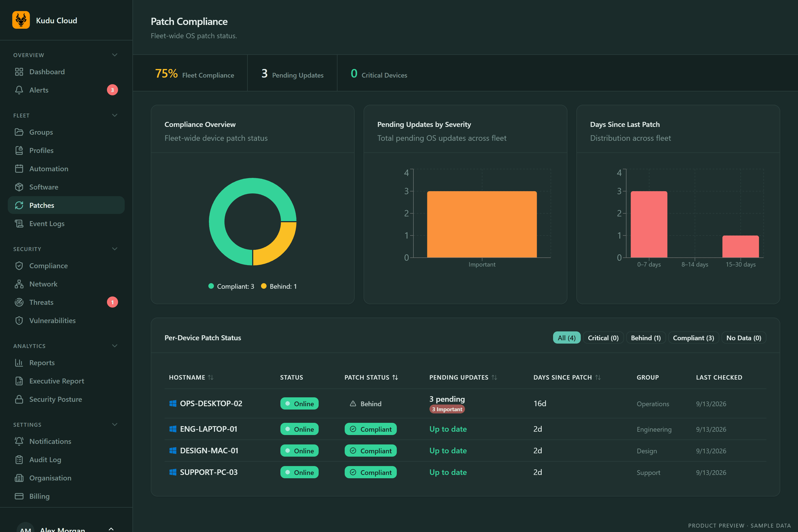Click the 16d days since patch cell

(540, 403)
